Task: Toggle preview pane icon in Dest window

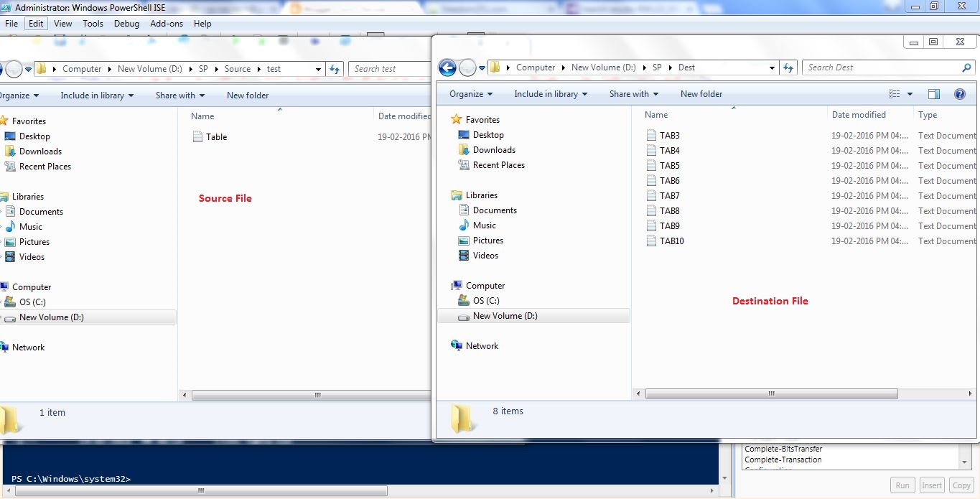Action: (934, 94)
